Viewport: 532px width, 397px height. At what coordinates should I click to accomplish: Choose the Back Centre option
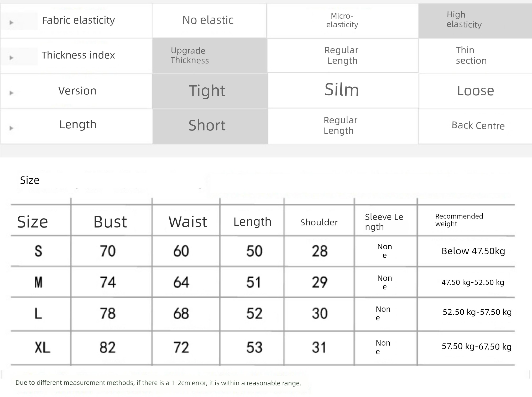pos(478,126)
